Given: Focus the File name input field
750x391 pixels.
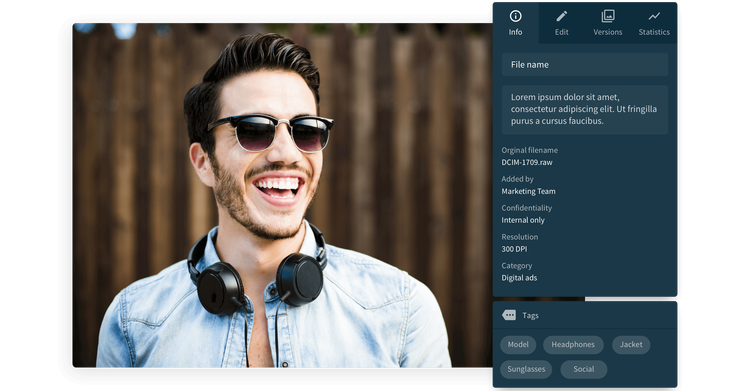Looking at the screenshot, I should (585, 65).
